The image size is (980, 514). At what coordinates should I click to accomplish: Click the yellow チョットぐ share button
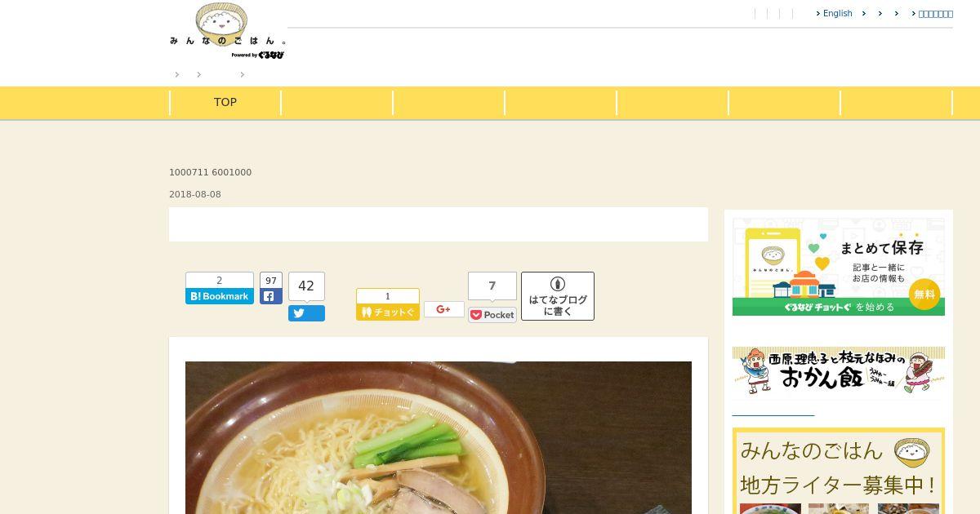click(x=388, y=312)
